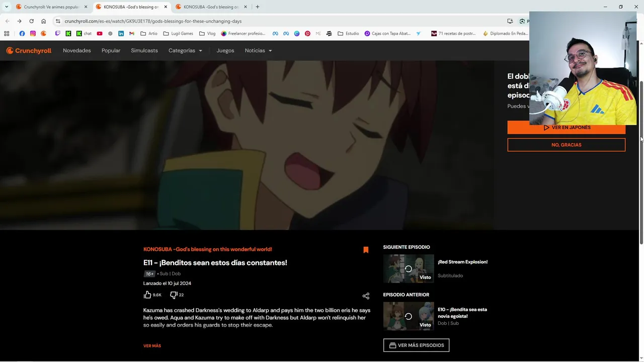Click the VER MÁS EPISODIOS button

point(416,345)
